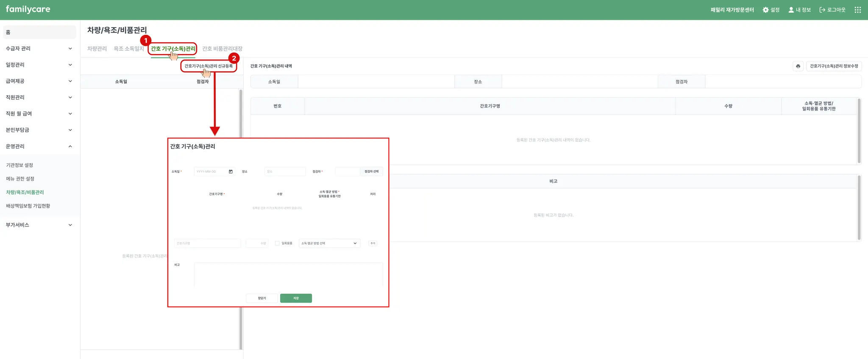
Task: Switch to the 차량관리 tab
Action: (x=97, y=49)
